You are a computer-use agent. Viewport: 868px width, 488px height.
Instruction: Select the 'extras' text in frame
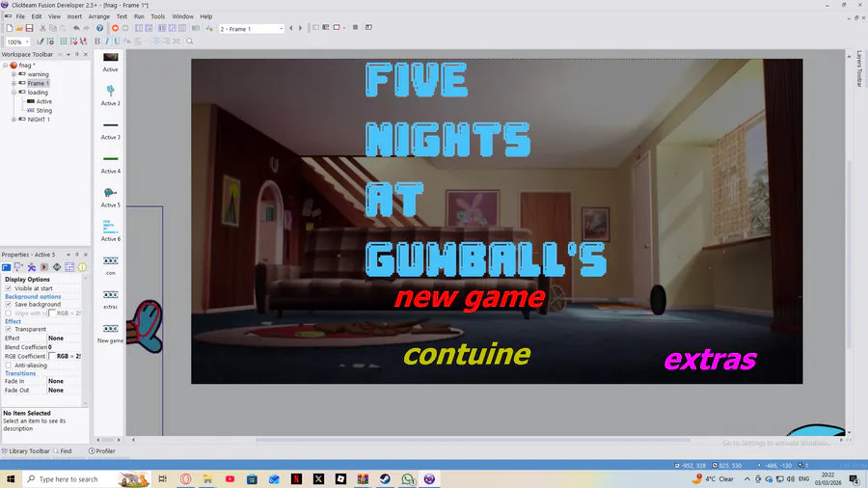click(710, 360)
